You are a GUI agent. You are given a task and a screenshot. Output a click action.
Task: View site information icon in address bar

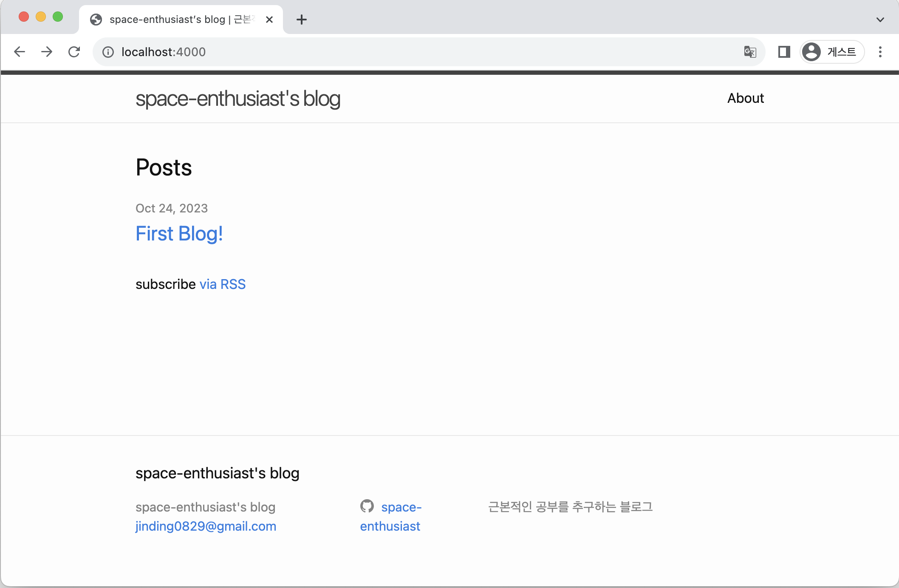[x=108, y=52]
